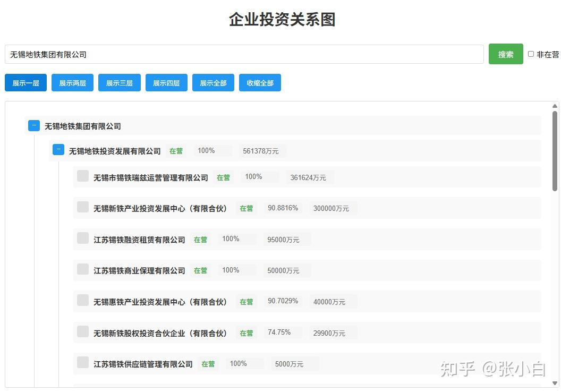Click the scrollbar up arrow
This screenshot has height=392, width=561.
point(555,106)
